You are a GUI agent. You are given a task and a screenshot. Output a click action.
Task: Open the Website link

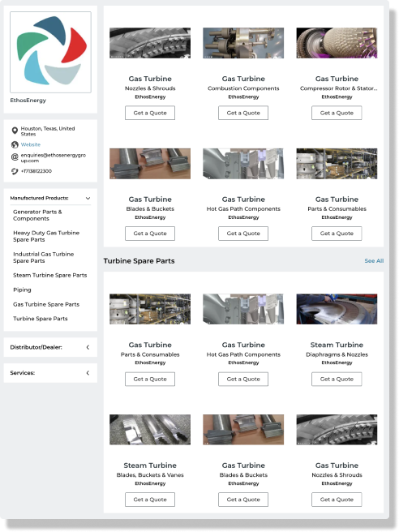(31, 145)
